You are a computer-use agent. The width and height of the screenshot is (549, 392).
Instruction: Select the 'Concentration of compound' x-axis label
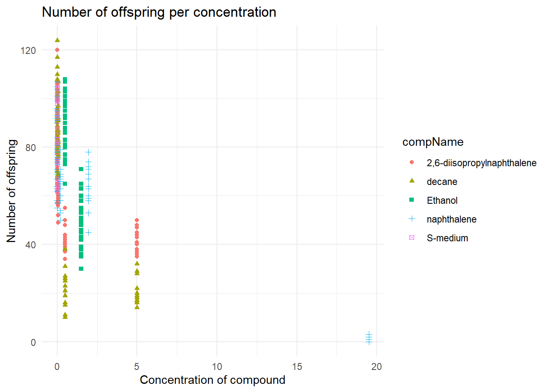pos(212,380)
